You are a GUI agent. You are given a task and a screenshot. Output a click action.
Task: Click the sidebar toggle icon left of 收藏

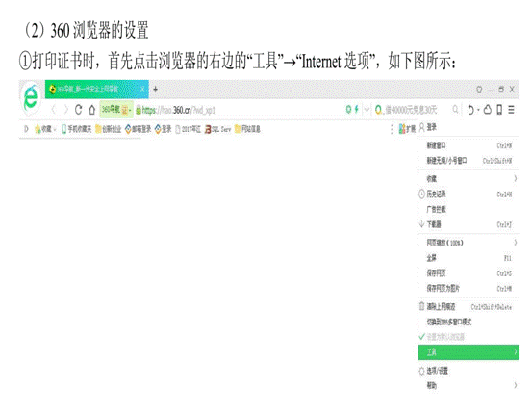[26, 129]
